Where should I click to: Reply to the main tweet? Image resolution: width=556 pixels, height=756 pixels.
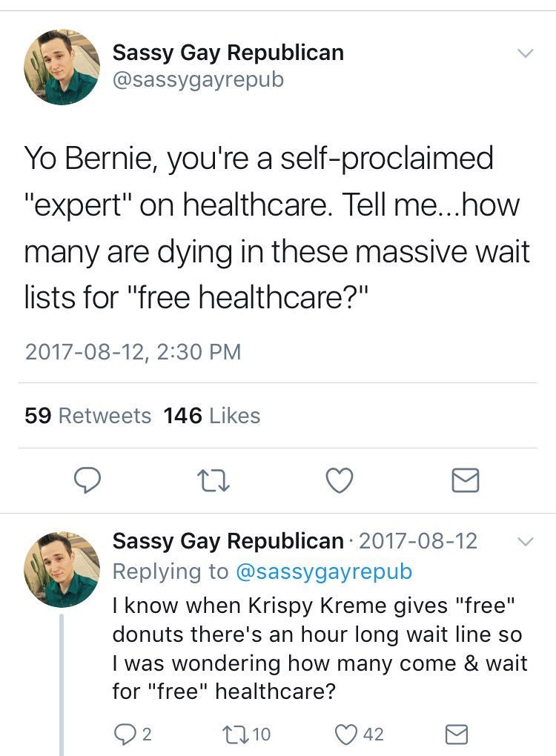pos(88,481)
